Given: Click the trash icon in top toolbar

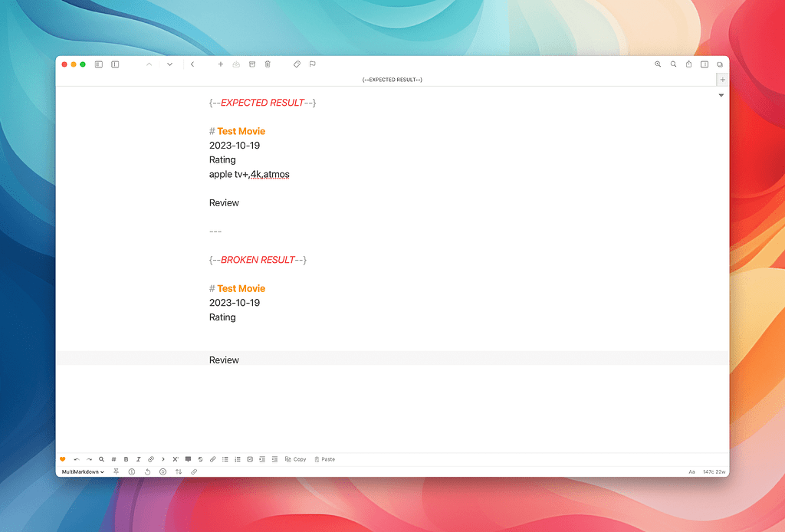Looking at the screenshot, I should 268,64.
